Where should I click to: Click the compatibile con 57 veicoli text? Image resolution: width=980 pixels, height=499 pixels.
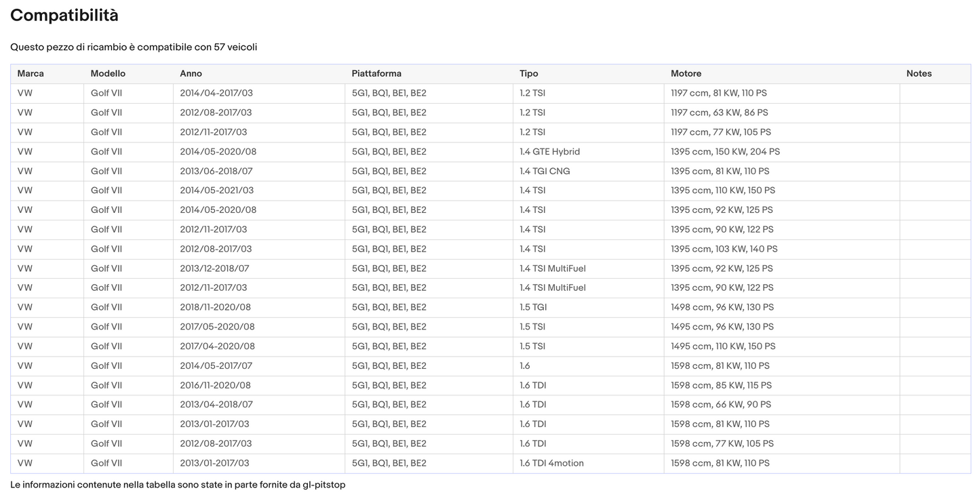pos(197,47)
